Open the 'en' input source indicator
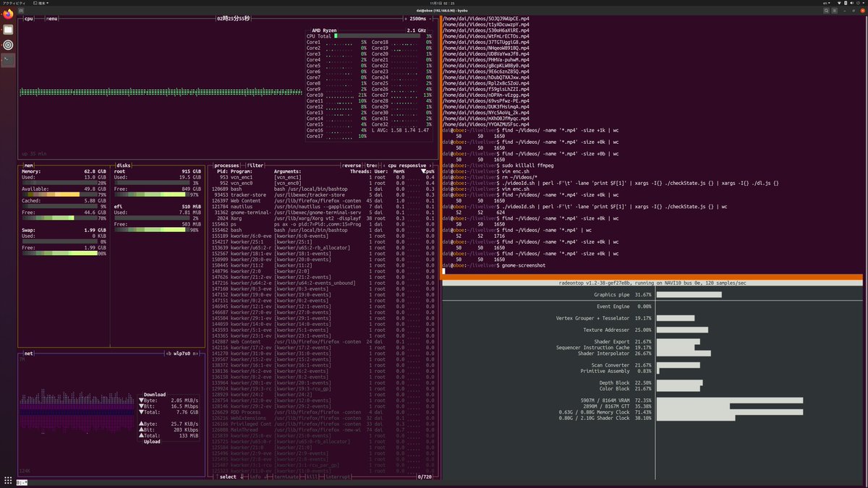The height and width of the screenshot is (488, 868). coord(827,3)
